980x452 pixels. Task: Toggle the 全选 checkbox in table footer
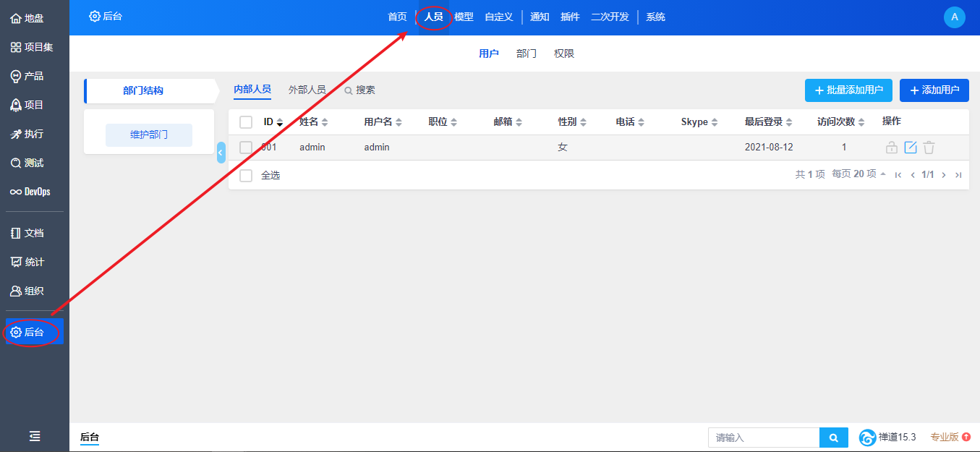click(246, 175)
